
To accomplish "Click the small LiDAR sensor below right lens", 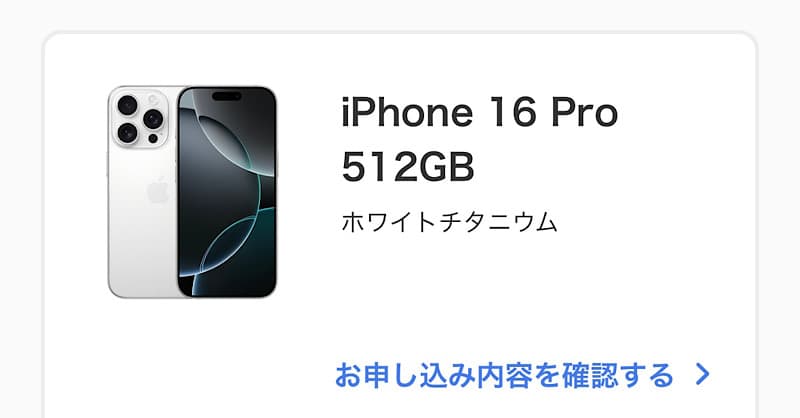I will 153,138.
